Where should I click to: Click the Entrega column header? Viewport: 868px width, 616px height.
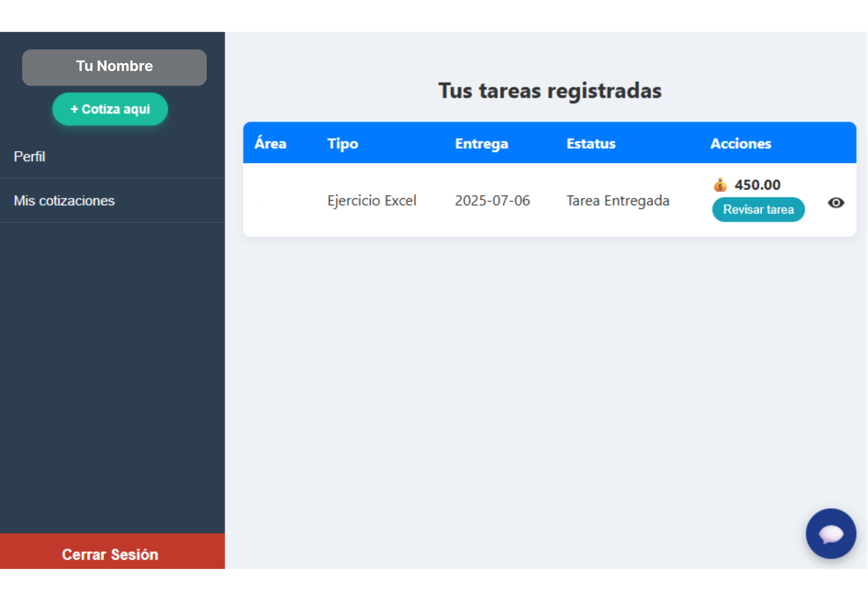point(481,144)
